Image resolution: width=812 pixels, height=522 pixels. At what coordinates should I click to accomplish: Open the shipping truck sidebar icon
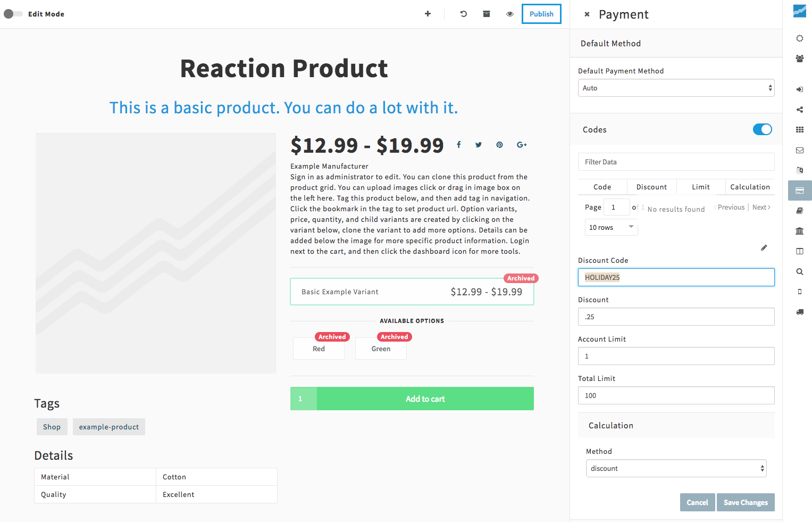click(799, 312)
